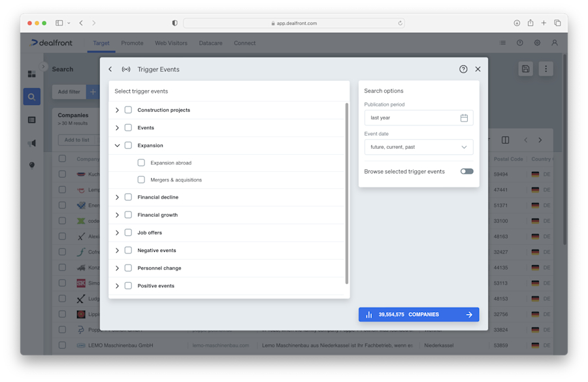The height and width of the screenshot is (382, 588).
Task: Click the blue 39,554,575 Companies button
Action: 419,314
